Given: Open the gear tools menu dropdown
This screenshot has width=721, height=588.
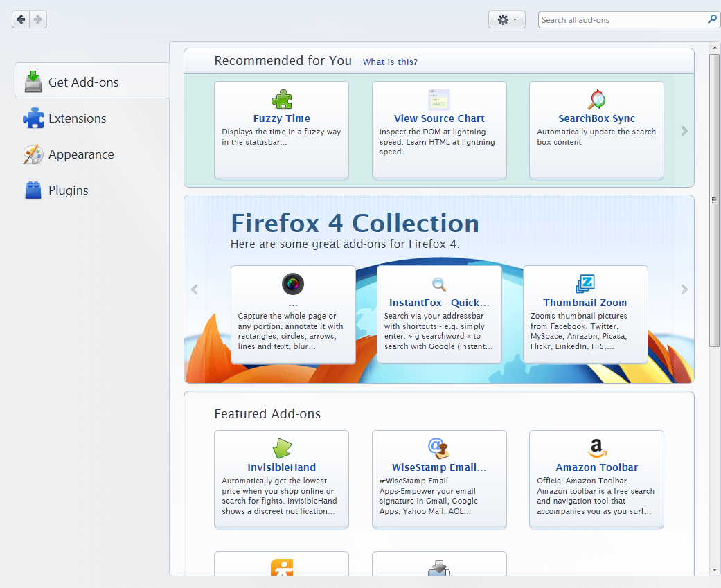Looking at the screenshot, I should (x=507, y=20).
